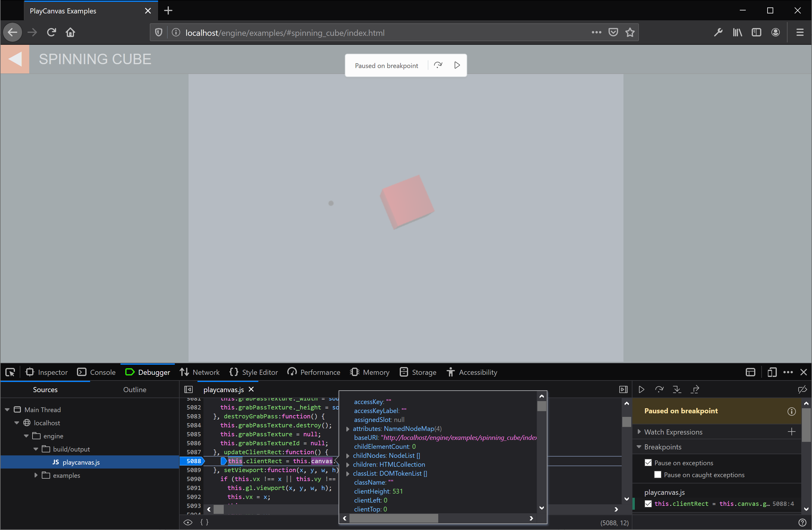Deactivate breakpoints using the slash icon

802,389
